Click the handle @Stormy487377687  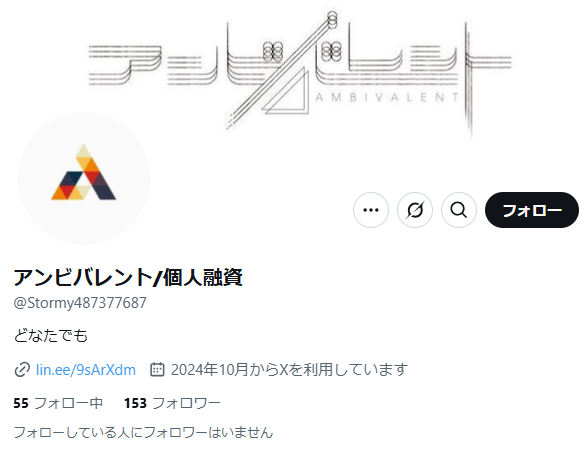tap(80, 303)
